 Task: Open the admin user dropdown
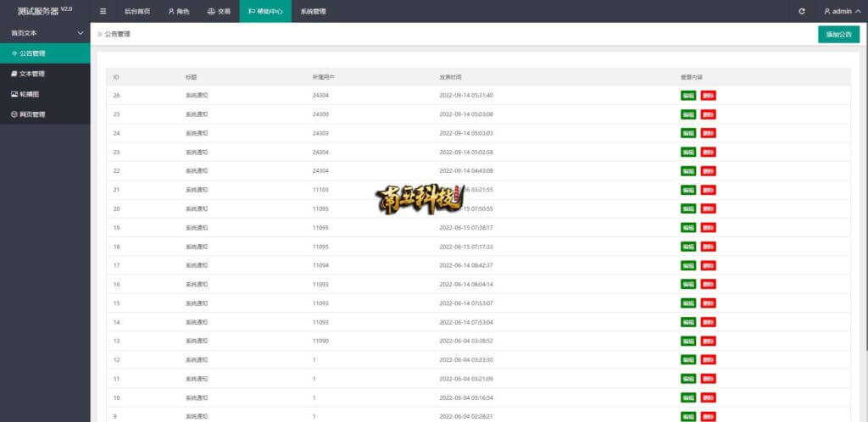tap(842, 11)
